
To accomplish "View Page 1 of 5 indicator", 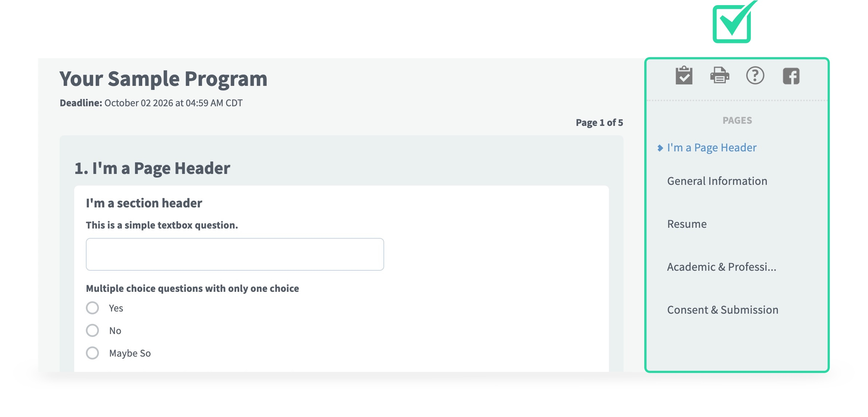I will [600, 122].
